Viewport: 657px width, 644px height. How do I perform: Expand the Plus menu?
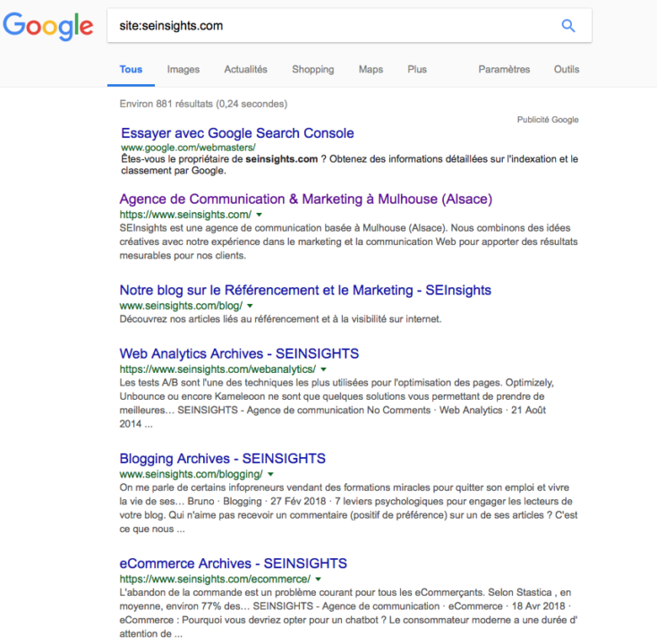coord(417,70)
